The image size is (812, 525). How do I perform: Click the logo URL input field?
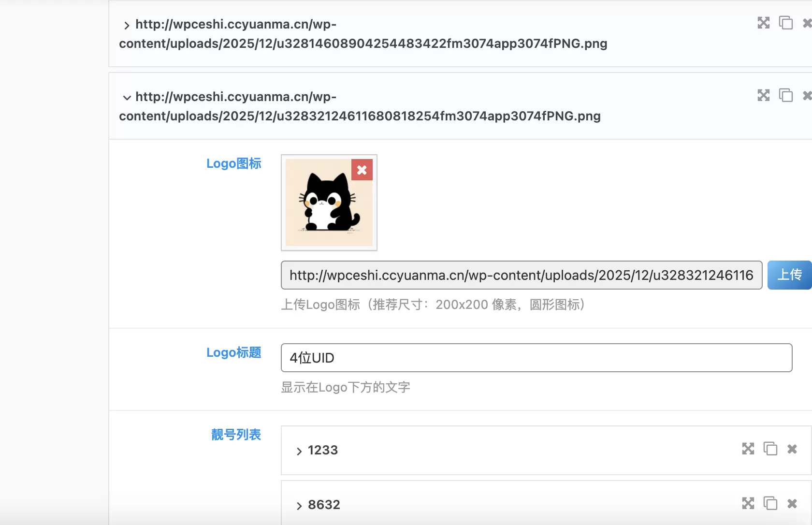pyautogui.click(x=522, y=275)
